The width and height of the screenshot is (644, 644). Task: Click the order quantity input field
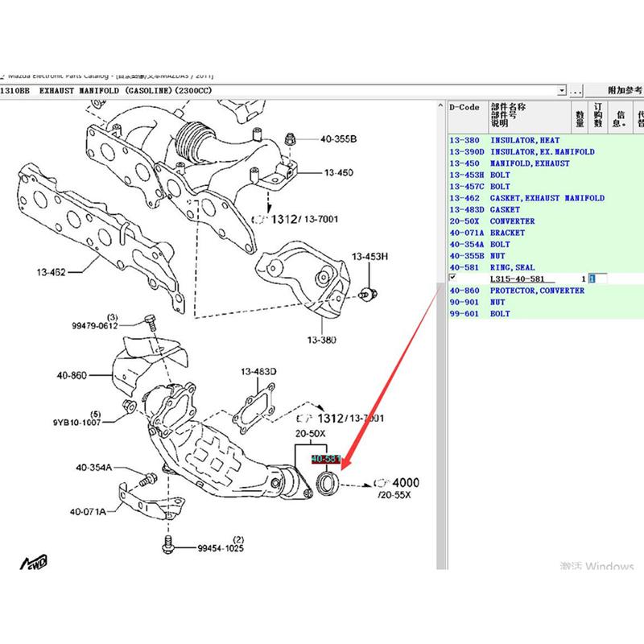(597, 279)
